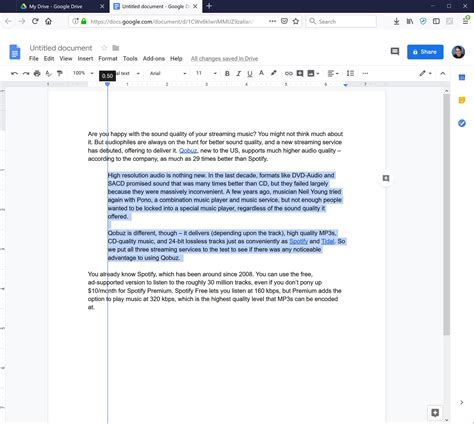Click add comment icon in right margin
Viewport: 474px width, 424px height.
(386, 178)
